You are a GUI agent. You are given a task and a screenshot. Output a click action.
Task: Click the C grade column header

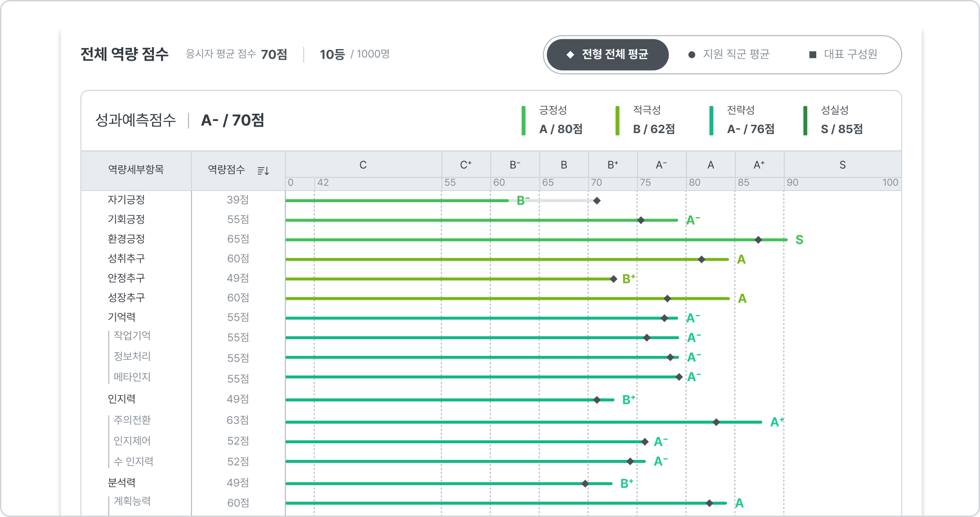tap(363, 165)
